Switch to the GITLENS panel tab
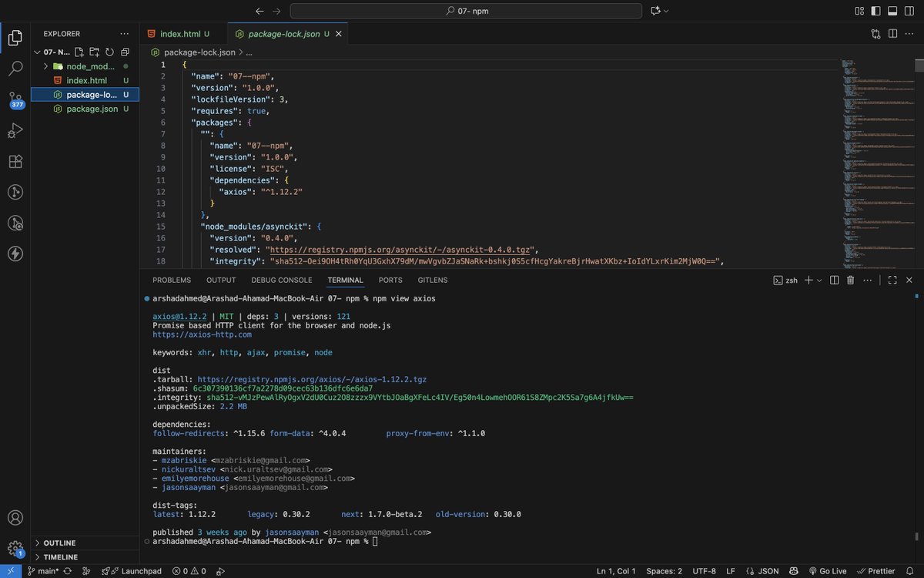 click(432, 281)
